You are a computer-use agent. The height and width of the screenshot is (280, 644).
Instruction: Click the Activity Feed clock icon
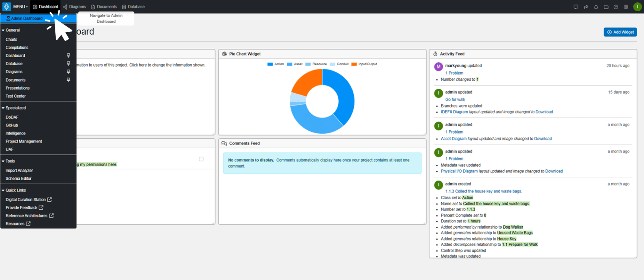[x=435, y=54]
